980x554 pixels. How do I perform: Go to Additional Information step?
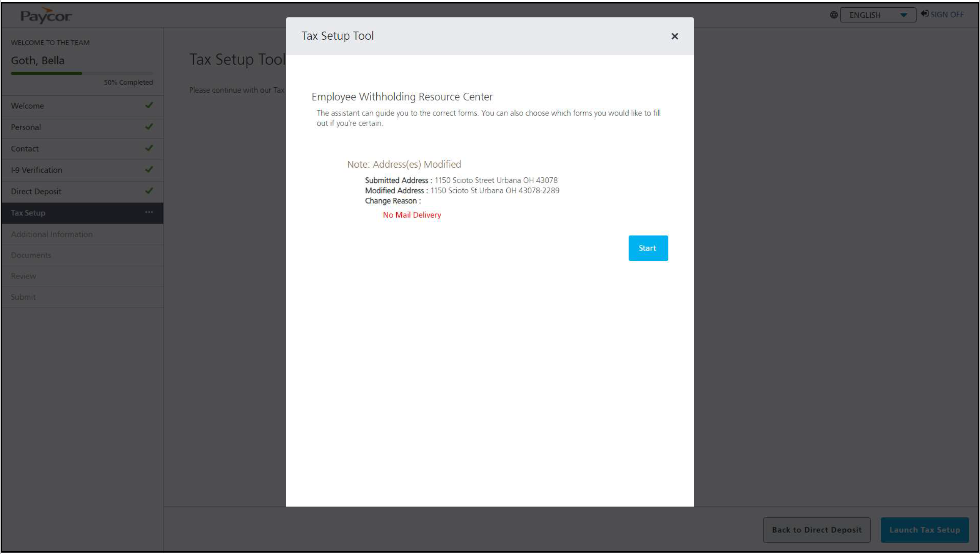click(x=52, y=234)
